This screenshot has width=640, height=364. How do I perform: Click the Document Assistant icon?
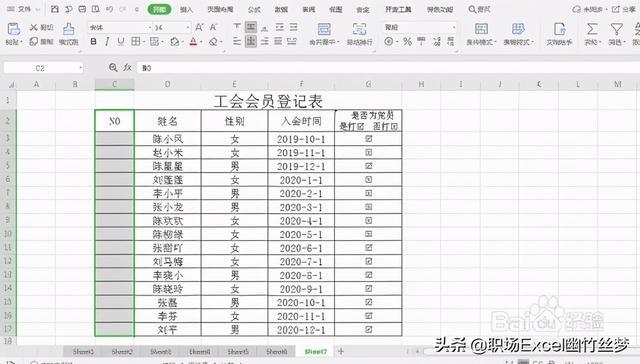point(560,29)
